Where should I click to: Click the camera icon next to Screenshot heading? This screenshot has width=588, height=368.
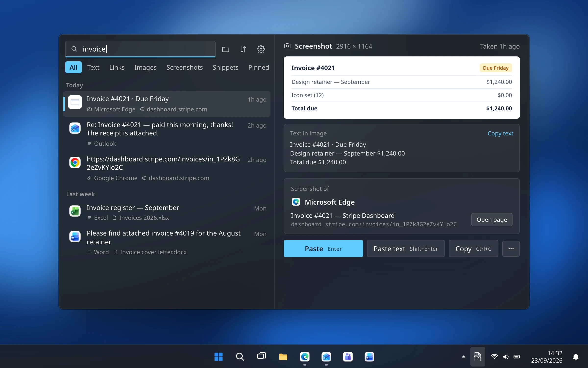[287, 46]
